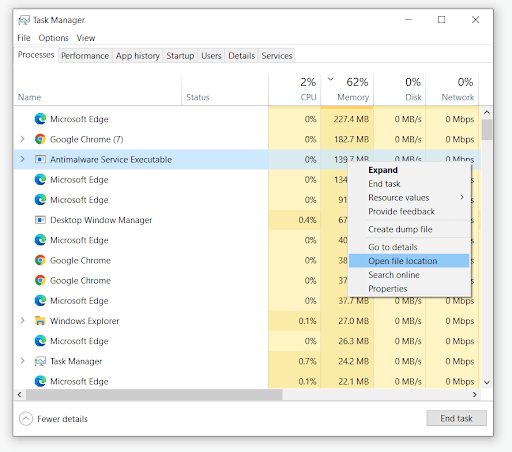Click Edge icon in the 22.1 MB row

[40, 381]
